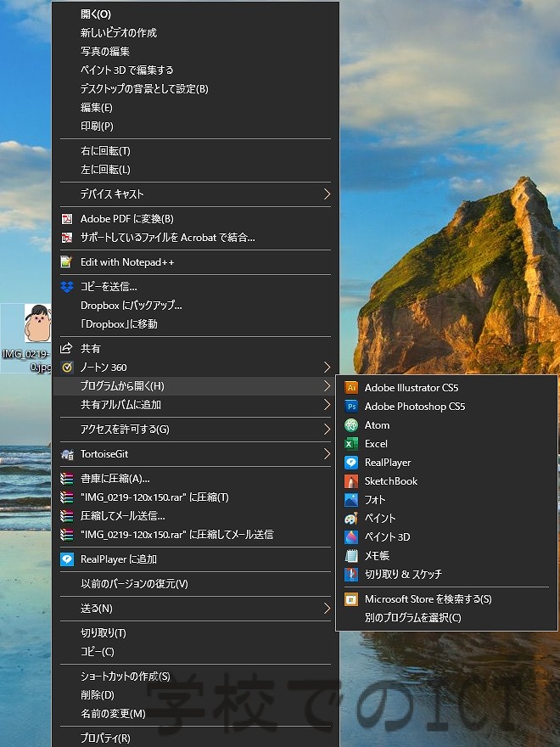Expand the プログラムから開く submenu arrow
The height and width of the screenshot is (747, 560).
click(x=327, y=386)
